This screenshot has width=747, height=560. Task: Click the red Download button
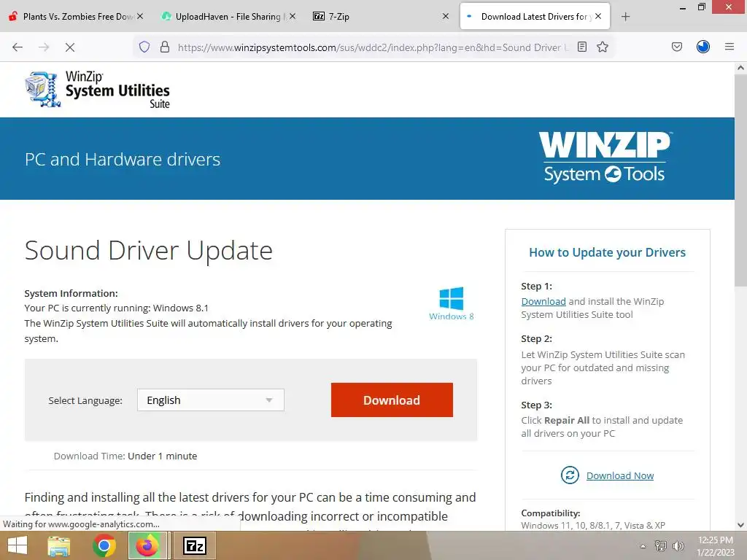[x=392, y=400]
